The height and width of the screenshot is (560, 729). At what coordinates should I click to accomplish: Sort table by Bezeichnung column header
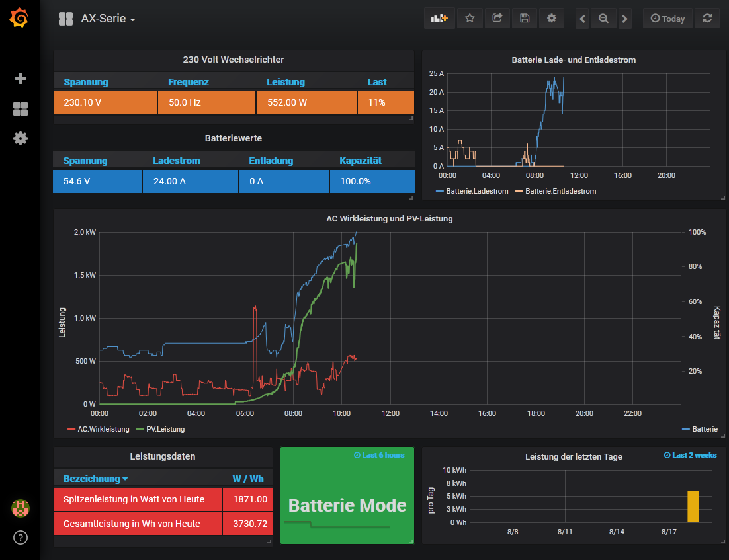tap(95, 479)
